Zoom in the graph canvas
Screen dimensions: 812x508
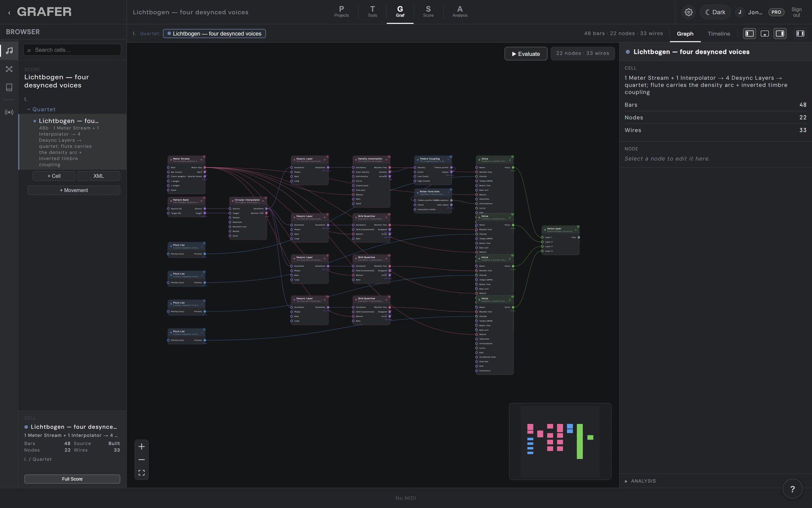(141, 447)
